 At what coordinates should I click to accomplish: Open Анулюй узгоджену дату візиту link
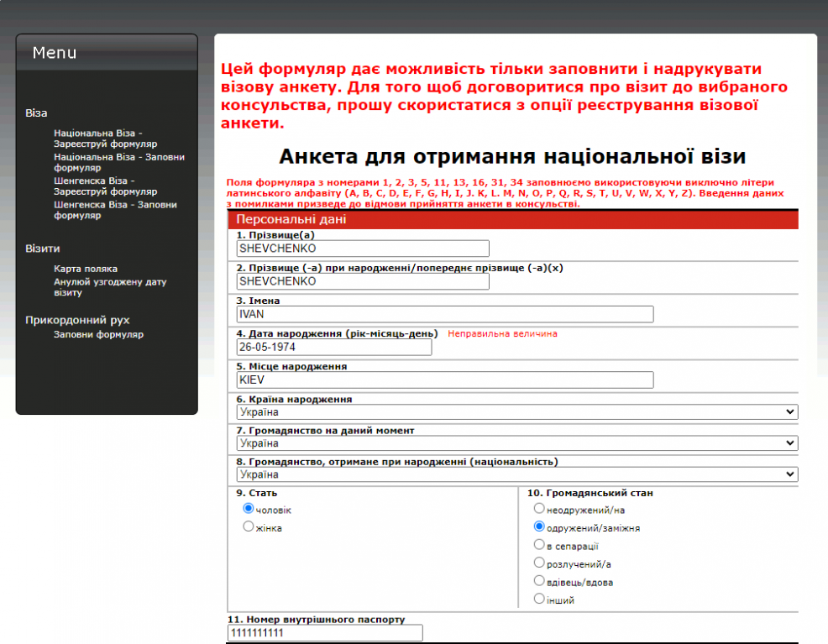tap(110, 287)
